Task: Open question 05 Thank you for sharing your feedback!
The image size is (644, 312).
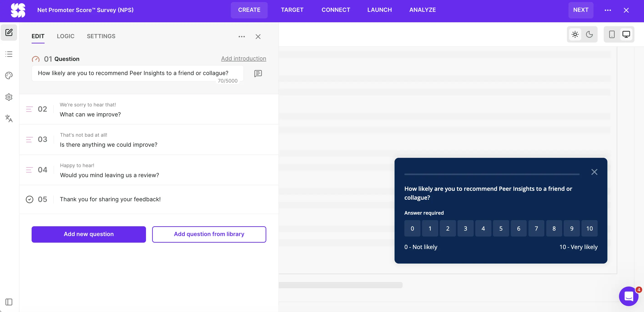Action: click(149, 199)
